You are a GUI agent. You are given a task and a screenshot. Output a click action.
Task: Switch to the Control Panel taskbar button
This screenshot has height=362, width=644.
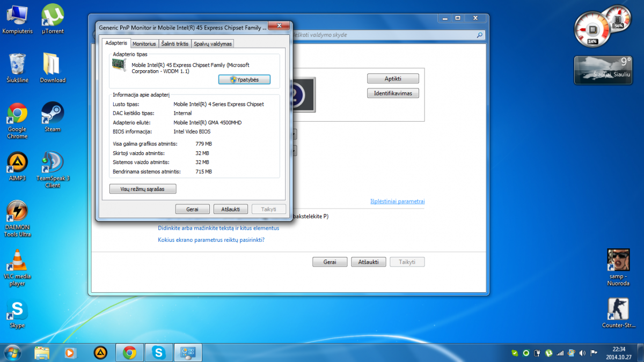(188, 352)
